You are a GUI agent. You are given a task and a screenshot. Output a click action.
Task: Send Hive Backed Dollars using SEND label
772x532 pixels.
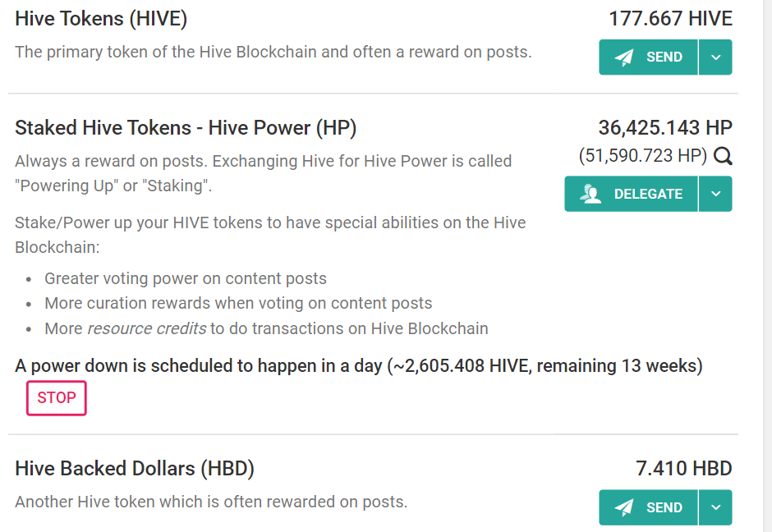[664, 507]
